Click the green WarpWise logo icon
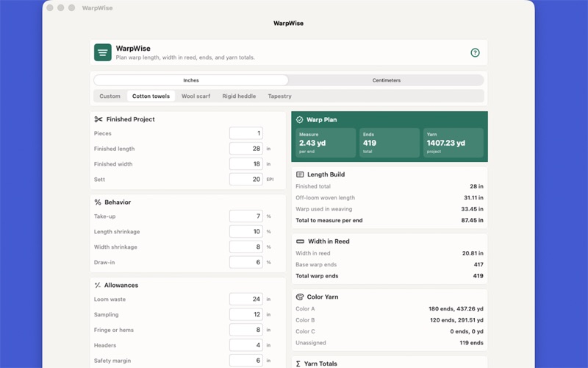Viewport: 588px width, 368px height. [103, 52]
